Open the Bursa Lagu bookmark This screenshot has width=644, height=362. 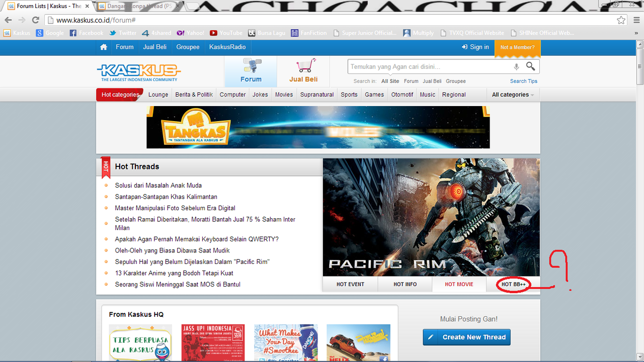(267, 33)
